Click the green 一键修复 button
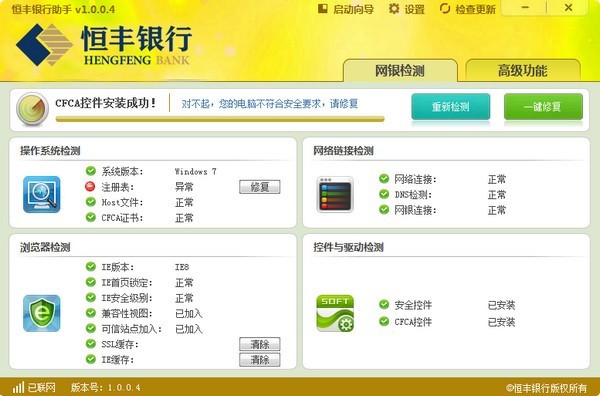Screen dimensions: 600x396 coord(543,106)
